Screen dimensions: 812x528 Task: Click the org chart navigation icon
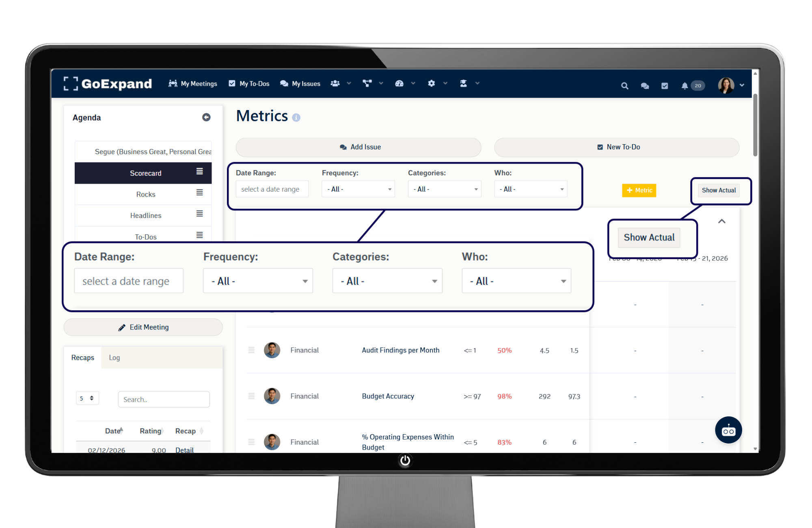point(367,83)
